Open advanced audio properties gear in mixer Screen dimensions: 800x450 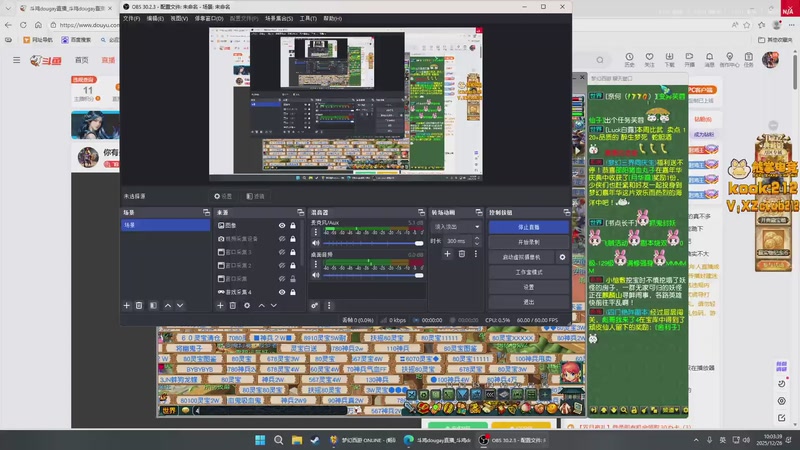point(314,306)
